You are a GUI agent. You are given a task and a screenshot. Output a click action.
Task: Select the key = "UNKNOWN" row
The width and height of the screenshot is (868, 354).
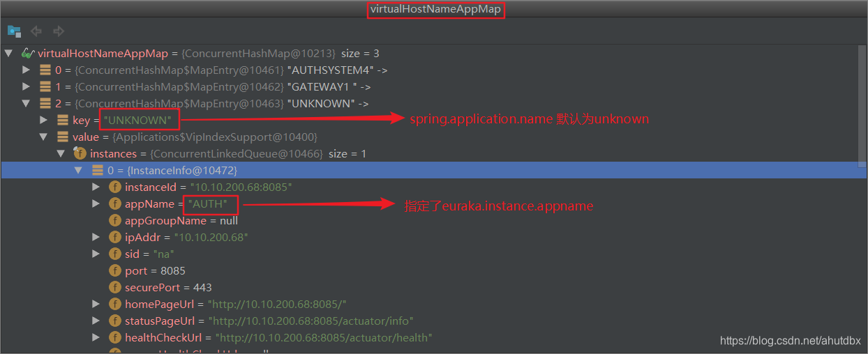121,120
